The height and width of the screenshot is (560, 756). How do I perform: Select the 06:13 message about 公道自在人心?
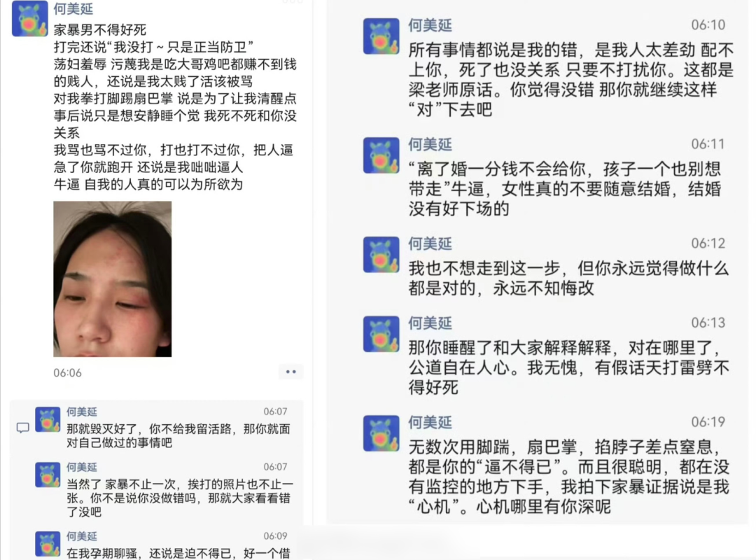coord(569,367)
